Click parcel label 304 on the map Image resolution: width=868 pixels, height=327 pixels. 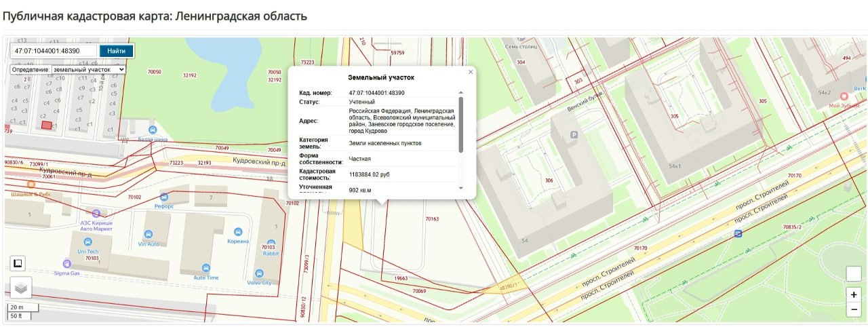[x=521, y=62]
